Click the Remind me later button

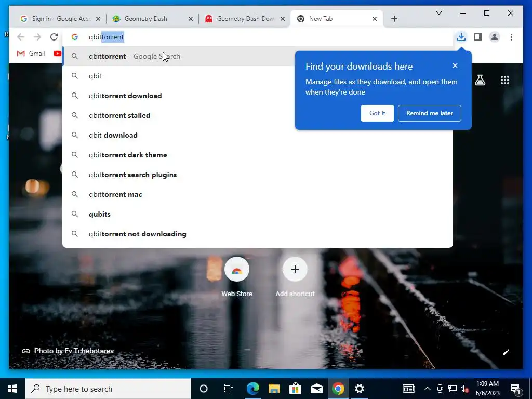pyautogui.click(x=430, y=113)
